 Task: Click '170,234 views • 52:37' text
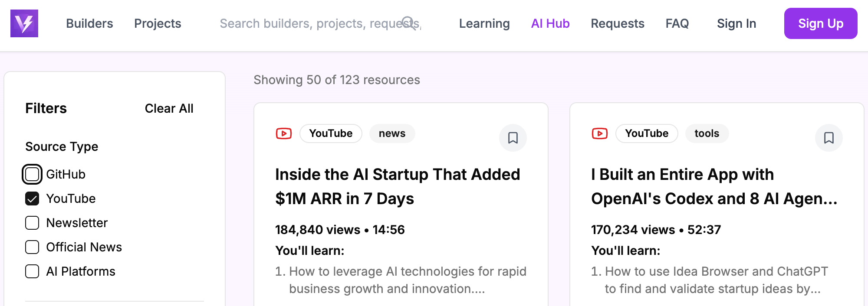(656, 230)
